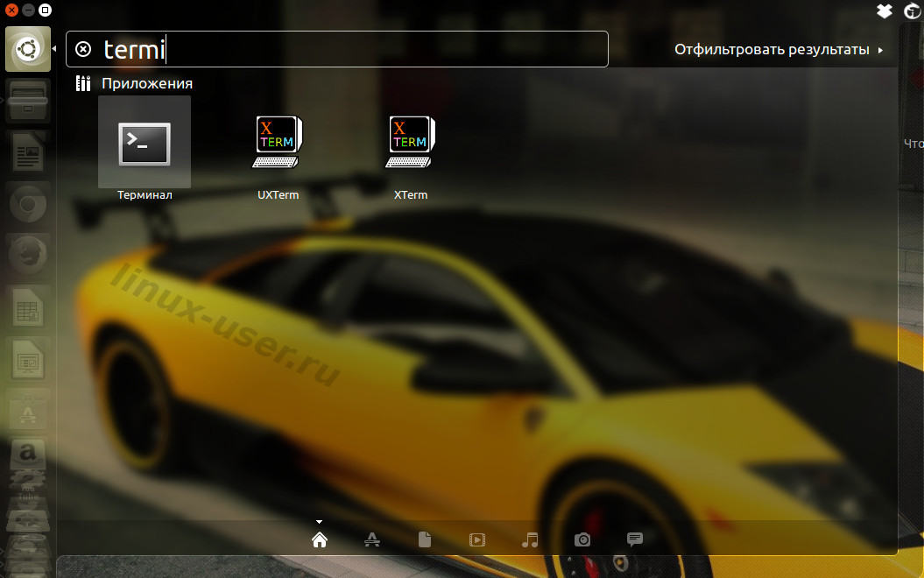Click the 'Терминал' label text
The height and width of the screenshot is (578, 924).
(145, 195)
